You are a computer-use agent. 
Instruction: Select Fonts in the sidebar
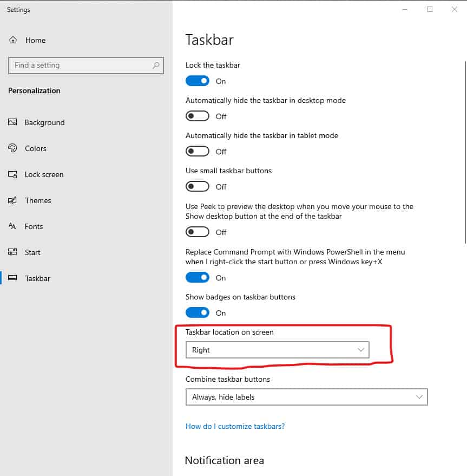(x=34, y=226)
